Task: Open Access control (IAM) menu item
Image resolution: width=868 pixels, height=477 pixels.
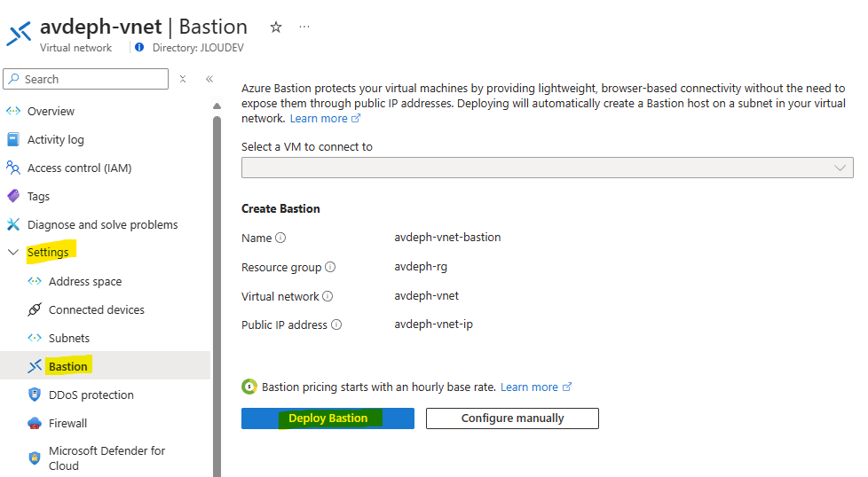Action: pos(80,168)
